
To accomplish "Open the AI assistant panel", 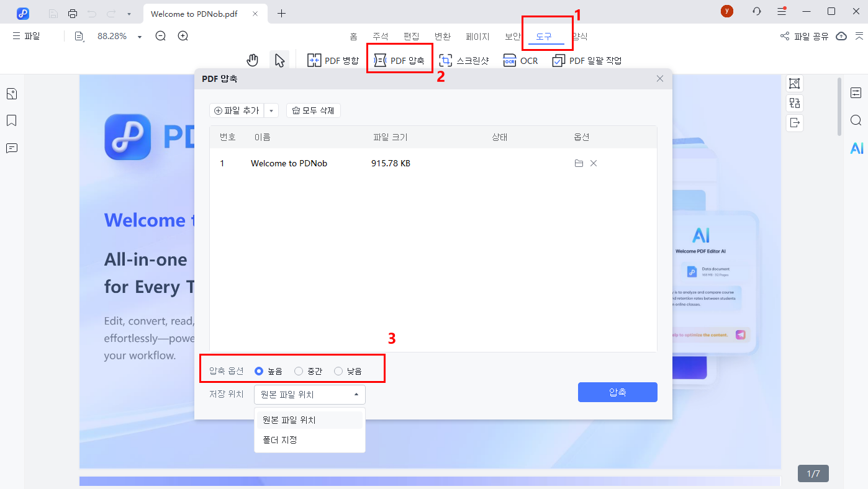I will click(x=856, y=148).
